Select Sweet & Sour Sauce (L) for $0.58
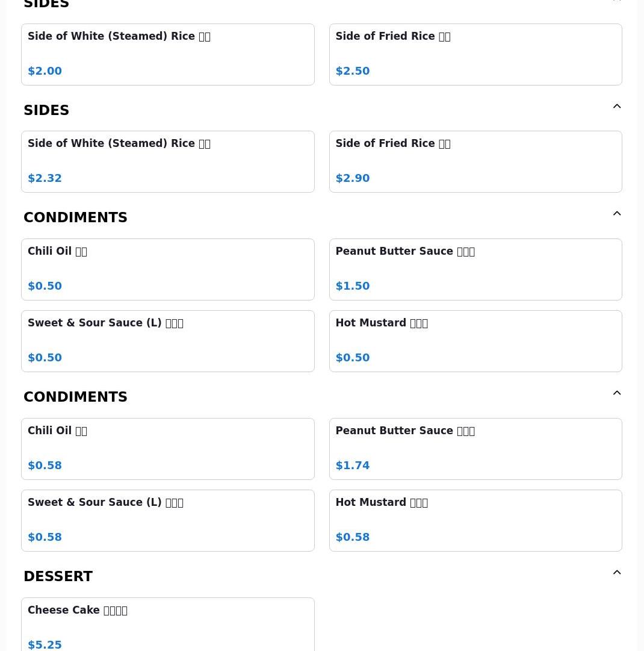644x651 pixels. tap(167, 520)
